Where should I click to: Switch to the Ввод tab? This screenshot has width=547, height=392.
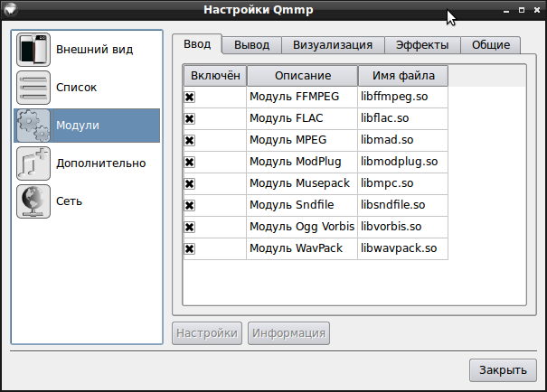(x=197, y=44)
